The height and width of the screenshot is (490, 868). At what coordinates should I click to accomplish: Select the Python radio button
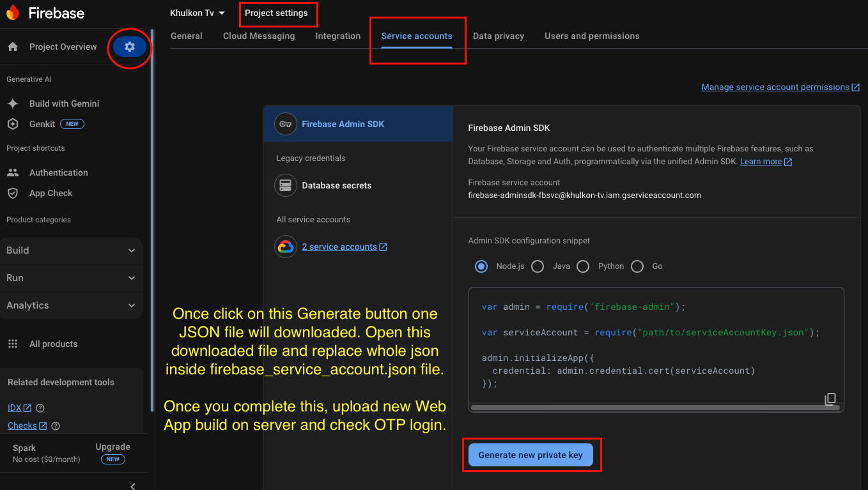point(582,266)
